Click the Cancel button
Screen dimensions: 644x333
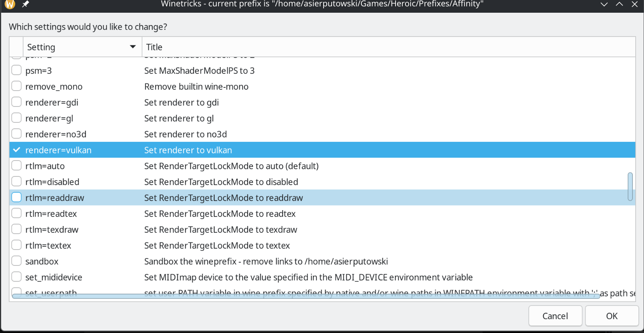pyautogui.click(x=555, y=316)
